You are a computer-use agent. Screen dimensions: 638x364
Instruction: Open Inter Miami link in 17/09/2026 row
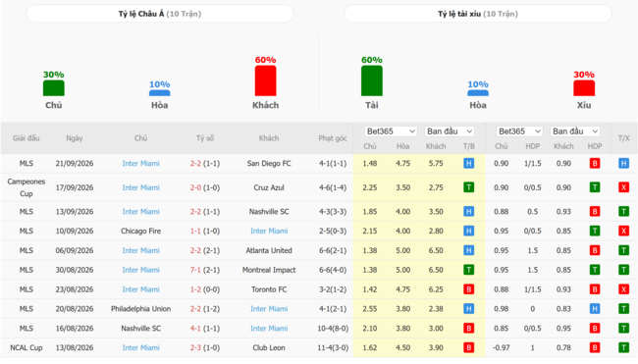pyautogui.click(x=140, y=187)
